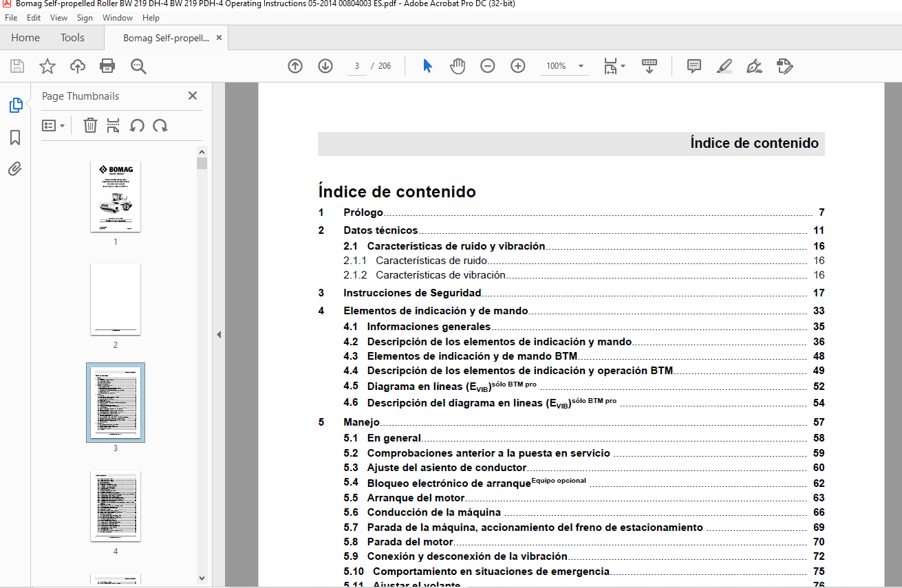Switch to the Tools tab
Screen dimensions: 902x588
72,38
